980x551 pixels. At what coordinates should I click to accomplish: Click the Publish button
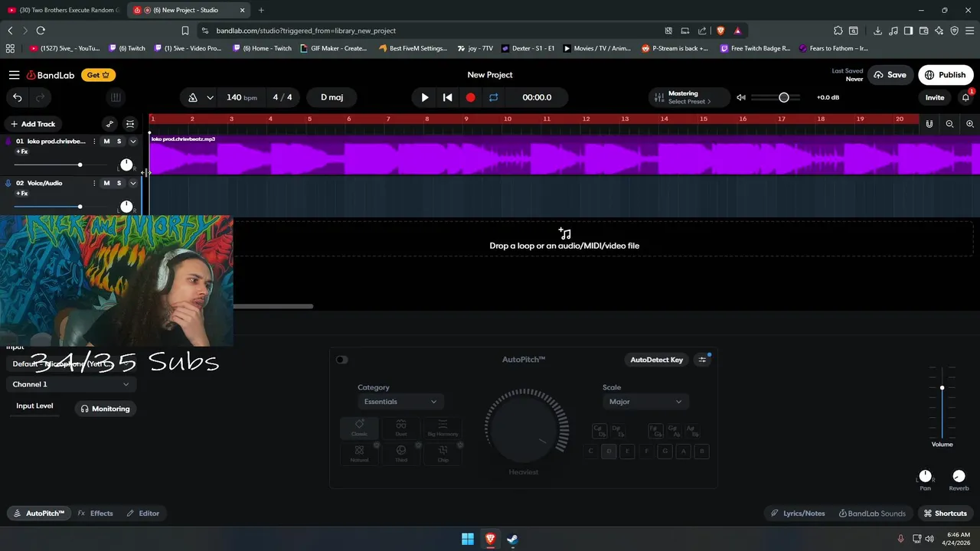(946, 75)
